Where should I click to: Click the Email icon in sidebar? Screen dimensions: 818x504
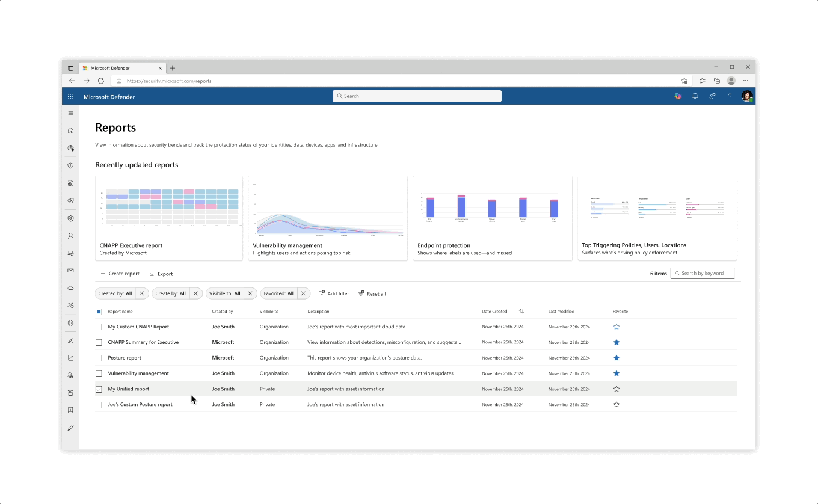pyautogui.click(x=70, y=271)
